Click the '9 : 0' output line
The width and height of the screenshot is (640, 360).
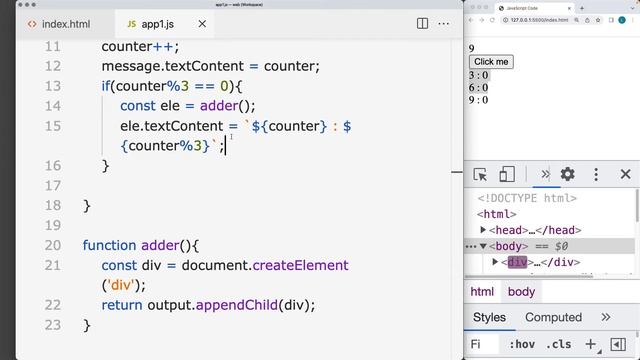(478, 100)
